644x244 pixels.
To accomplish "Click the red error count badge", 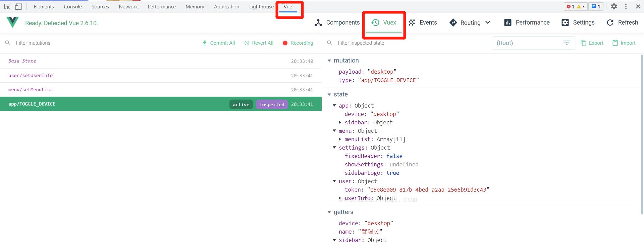I will tap(570, 6).
